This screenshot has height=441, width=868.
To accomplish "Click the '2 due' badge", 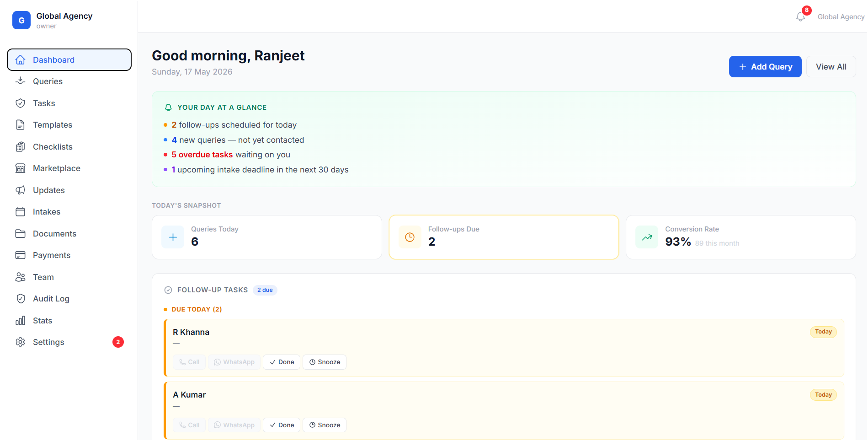I will 265,290.
